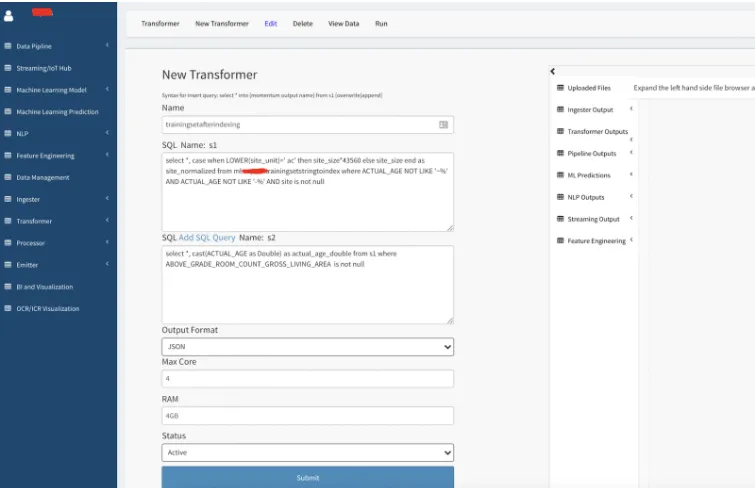The height and width of the screenshot is (488, 755).
Task: Open the Output Format dropdown
Action: (x=307, y=347)
